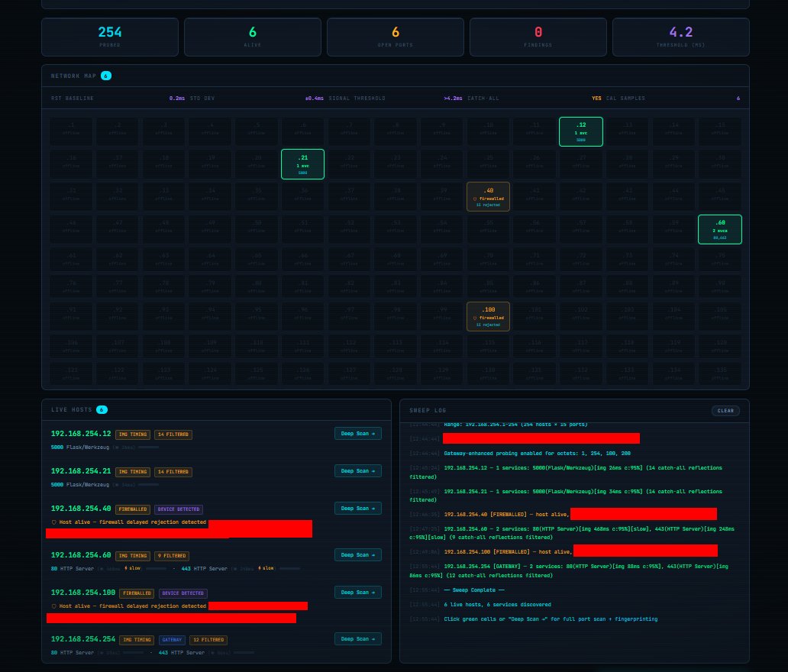Click the 6 Alive stat card
The height and width of the screenshot is (672, 788).
pyautogui.click(x=252, y=37)
